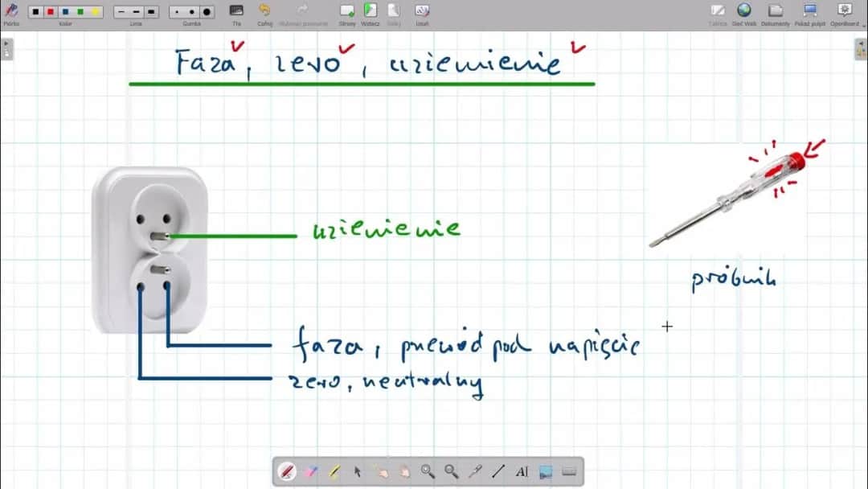Show the virtual keyboard
This screenshot has height=489, width=868.
569,472
